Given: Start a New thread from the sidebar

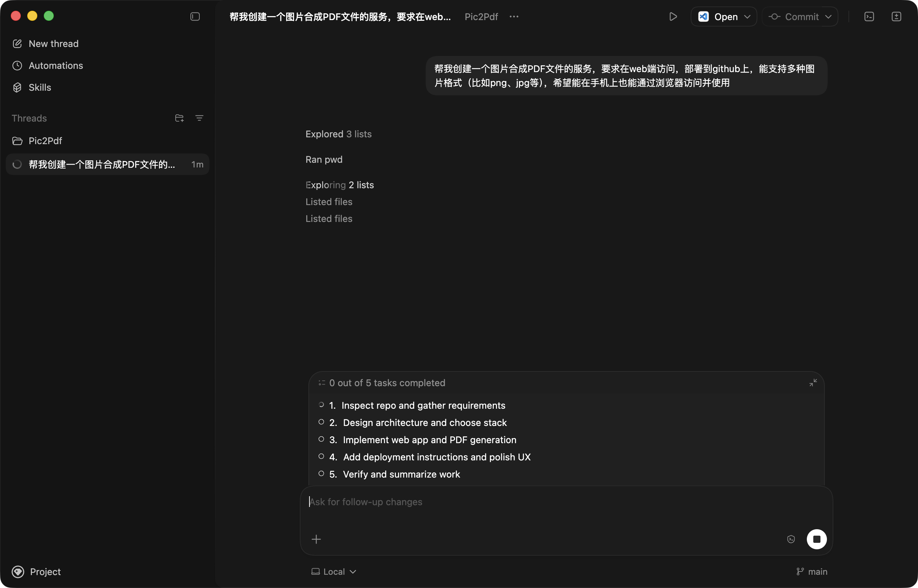Looking at the screenshot, I should click(x=53, y=43).
